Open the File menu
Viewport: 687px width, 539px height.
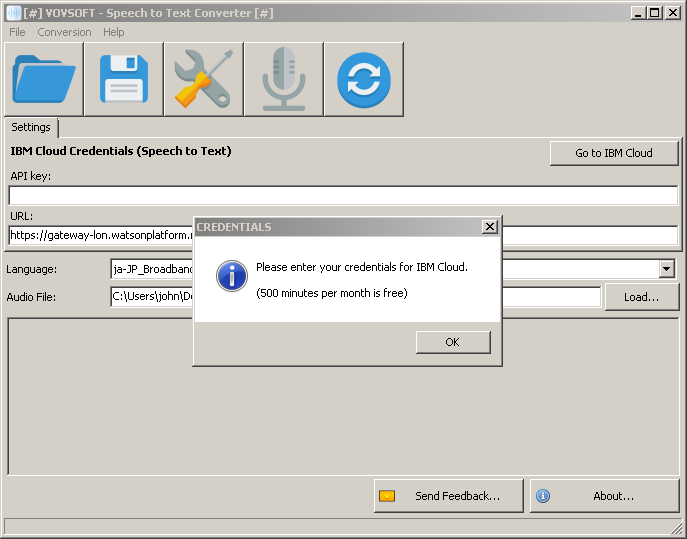(x=17, y=32)
